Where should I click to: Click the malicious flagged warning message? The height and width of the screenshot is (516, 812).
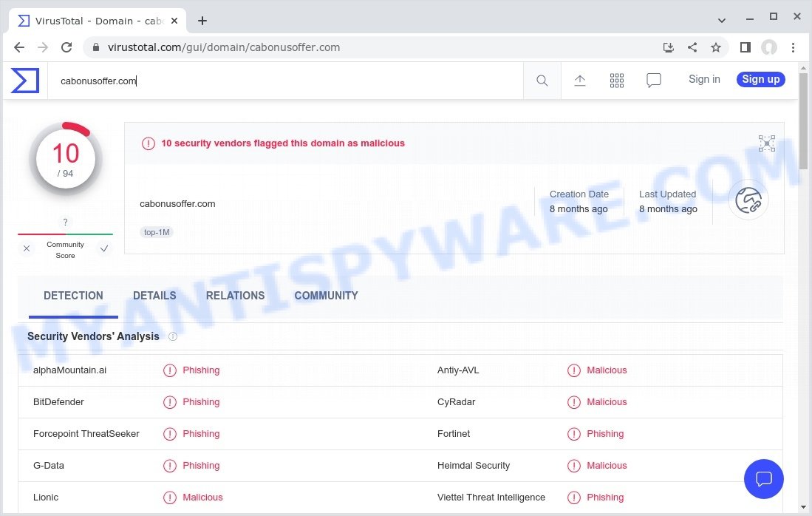click(283, 143)
